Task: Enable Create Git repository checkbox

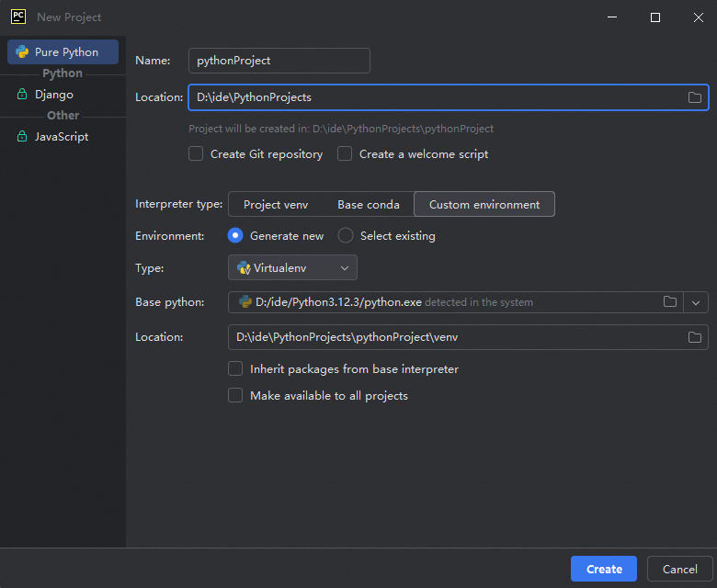Action: coord(196,153)
